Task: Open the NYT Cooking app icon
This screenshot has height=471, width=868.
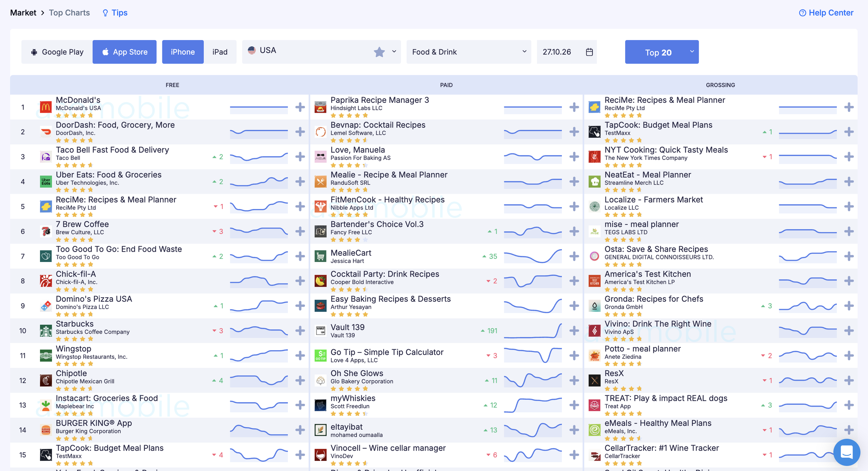Action: tap(594, 157)
